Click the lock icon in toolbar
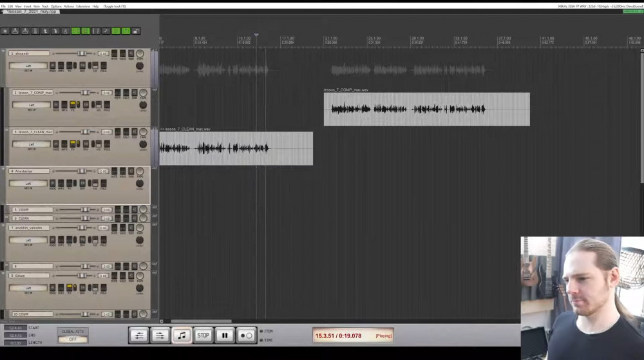This screenshot has width=644, height=360. [136, 31]
